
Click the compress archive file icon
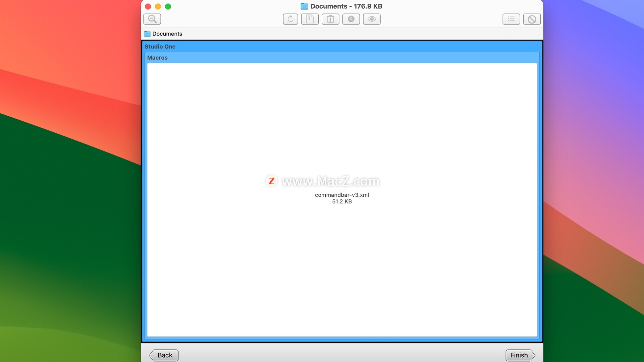(x=310, y=19)
